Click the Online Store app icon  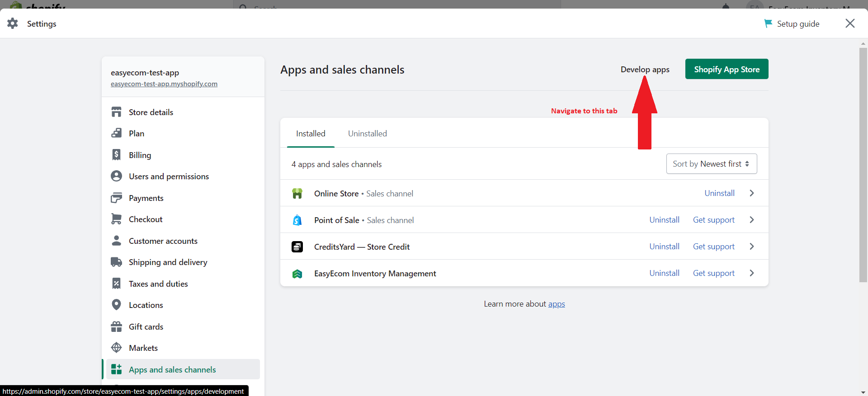[297, 193]
